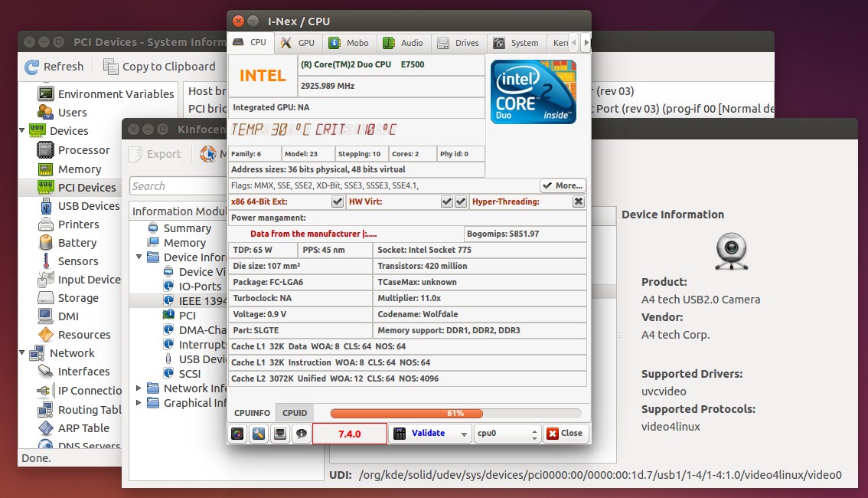Expand More... to show all CPU flags
Image resolution: width=868 pixels, height=498 pixels.
pos(562,185)
